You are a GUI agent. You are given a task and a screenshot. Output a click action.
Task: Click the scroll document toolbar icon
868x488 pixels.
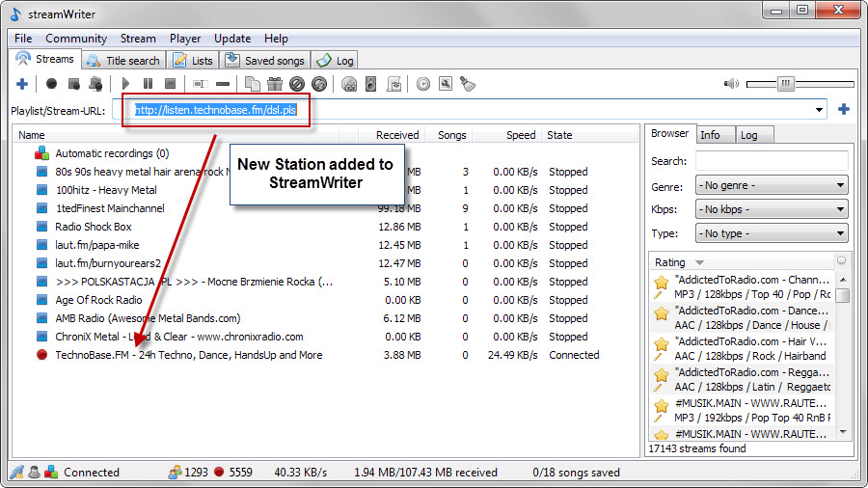coord(393,84)
